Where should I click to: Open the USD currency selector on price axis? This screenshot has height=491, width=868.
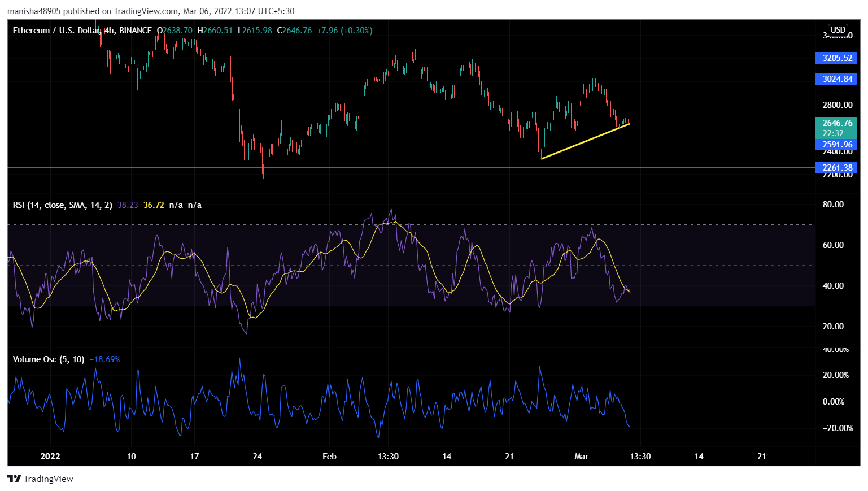pos(838,30)
